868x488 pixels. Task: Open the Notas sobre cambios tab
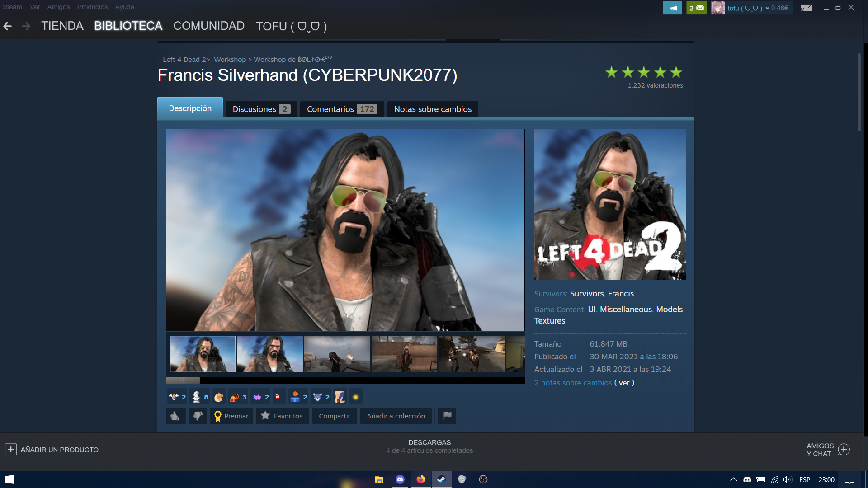coord(433,109)
